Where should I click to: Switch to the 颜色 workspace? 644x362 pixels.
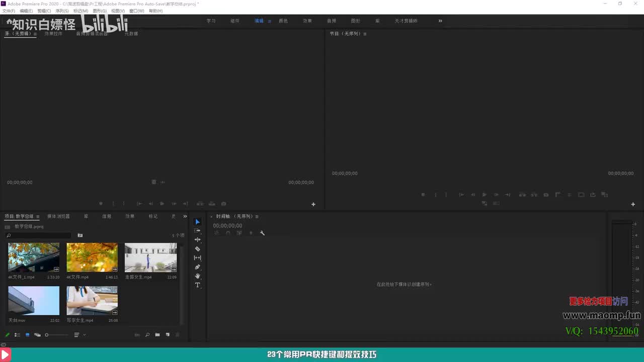283,21
